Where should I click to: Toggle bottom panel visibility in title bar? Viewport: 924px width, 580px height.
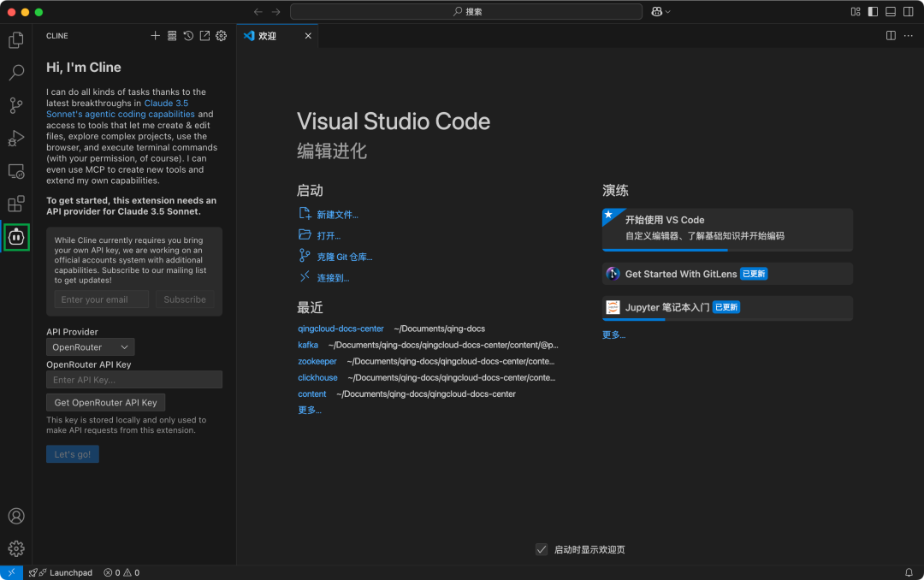(890, 12)
